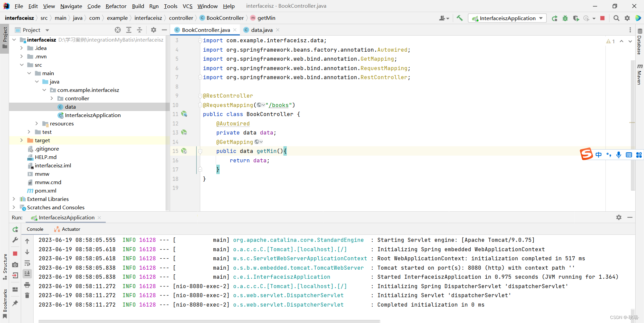Open Database tool window sidebar
Viewport: 644px width, 323px height.
point(639,42)
